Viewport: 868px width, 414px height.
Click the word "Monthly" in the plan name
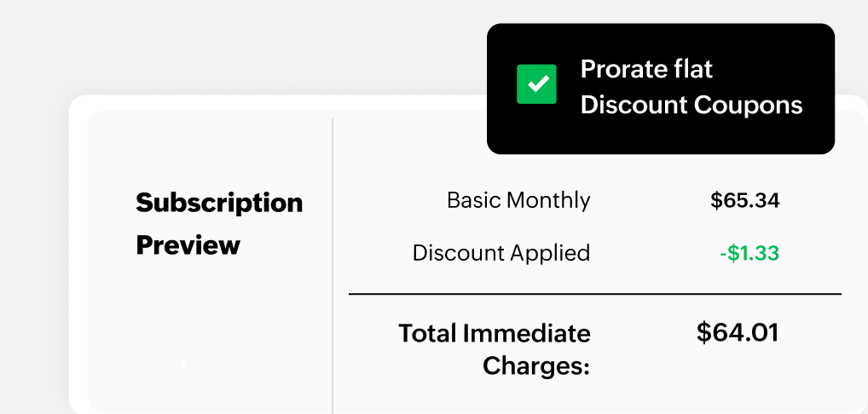coord(548,200)
